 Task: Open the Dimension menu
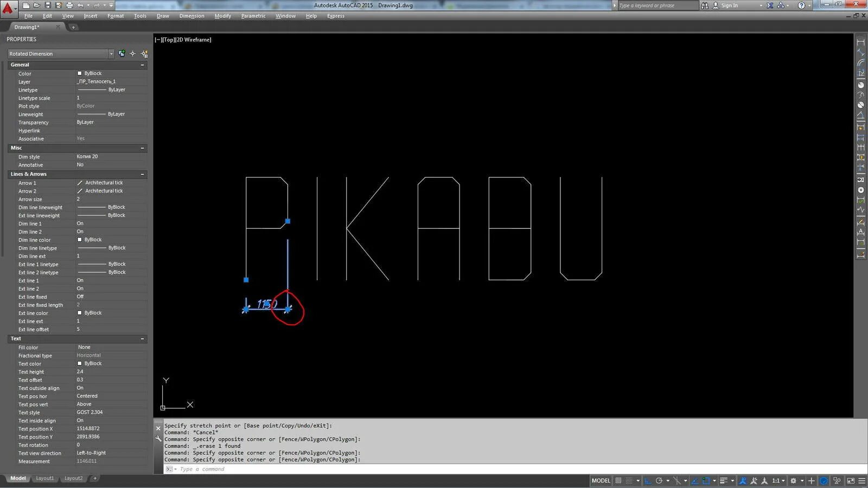tap(192, 16)
